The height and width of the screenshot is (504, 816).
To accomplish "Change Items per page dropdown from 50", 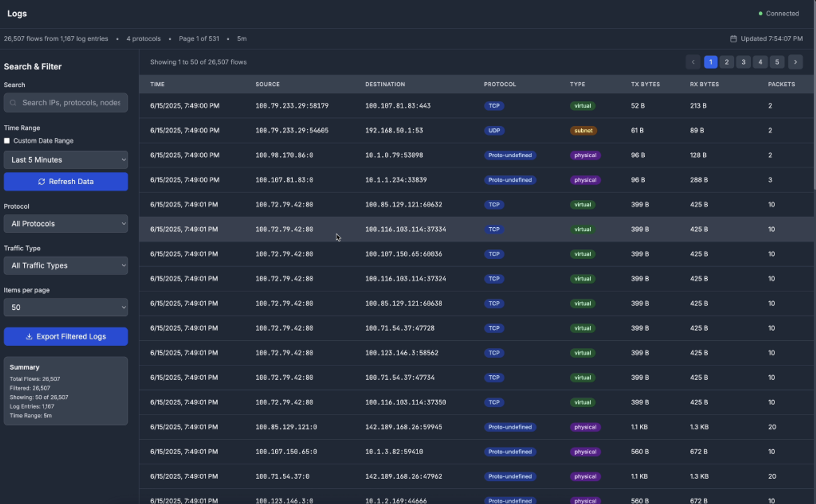I will [66, 307].
